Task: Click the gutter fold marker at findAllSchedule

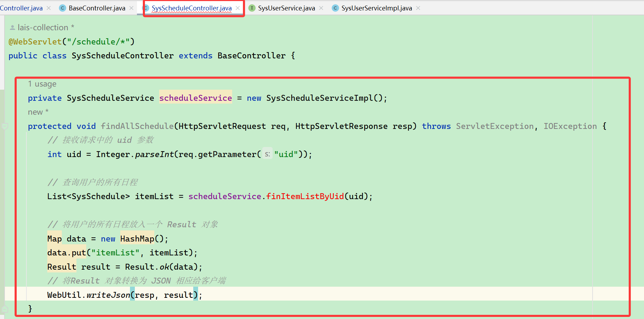Action: (5, 126)
